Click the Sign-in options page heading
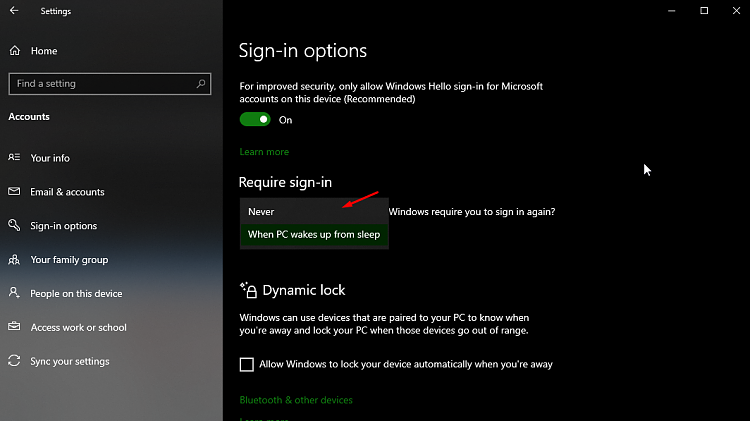Viewport: 750px width, 421px height. [303, 51]
